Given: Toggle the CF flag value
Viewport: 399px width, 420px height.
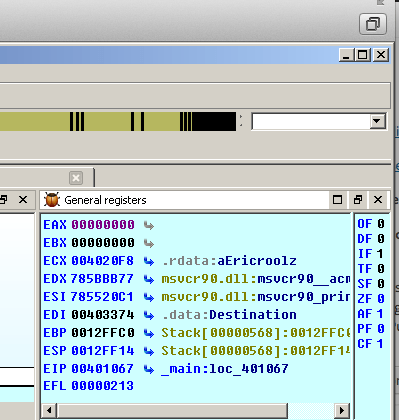Looking at the screenshot, I should tap(380, 344).
